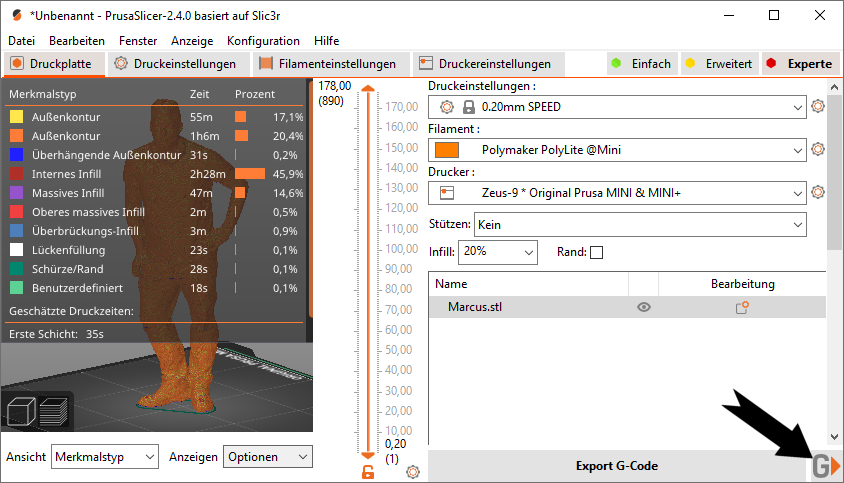Toggle Überhängende Außenkontur legend color
The image size is (844, 483).
pyautogui.click(x=17, y=155)
